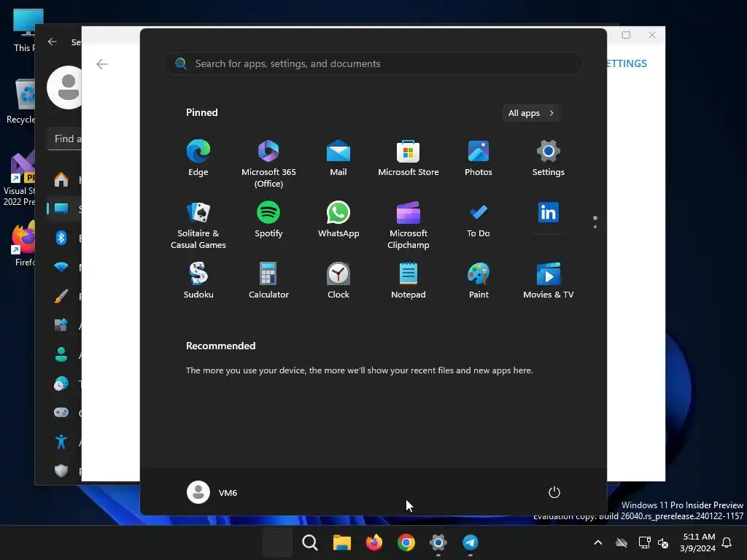
Task: Open the Clock app
Action: tap(338, 281)
